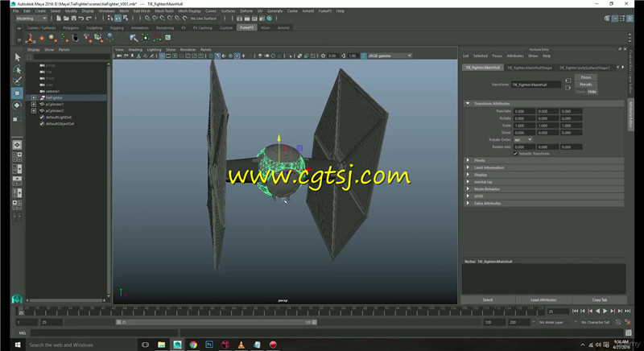This screenshot has width=644, height=351.
Task: Click New Scene icon in status line
Action: tap(59, 19)
